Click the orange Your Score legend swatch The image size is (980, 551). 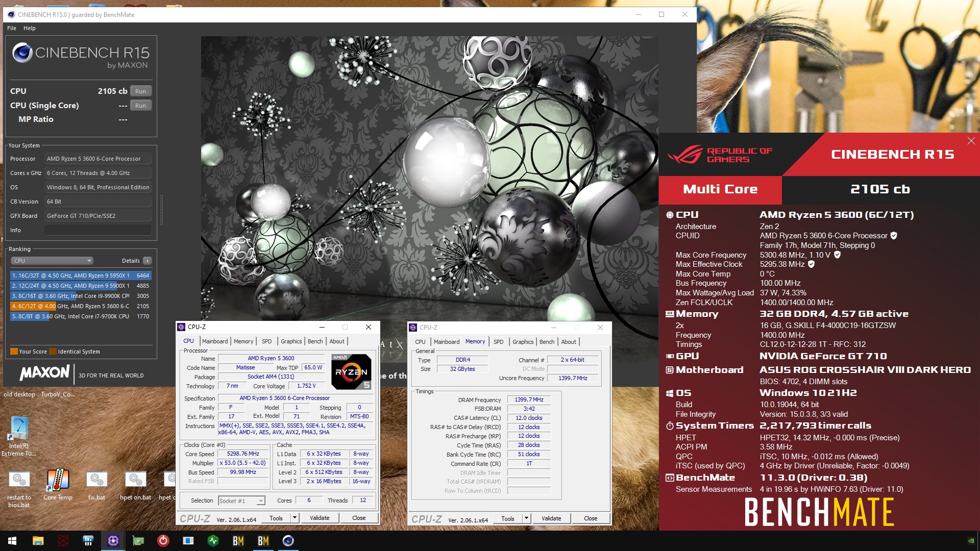(14, 352)
